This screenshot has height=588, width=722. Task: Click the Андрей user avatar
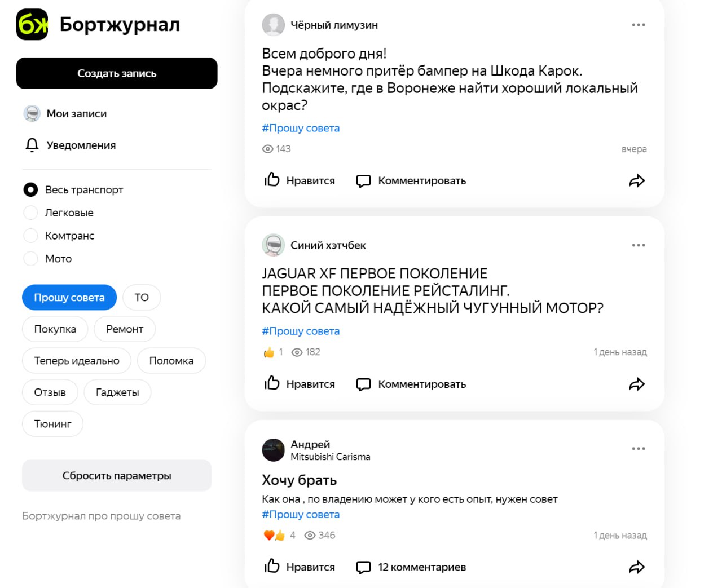pyautogui.click(x=274, y=450)
